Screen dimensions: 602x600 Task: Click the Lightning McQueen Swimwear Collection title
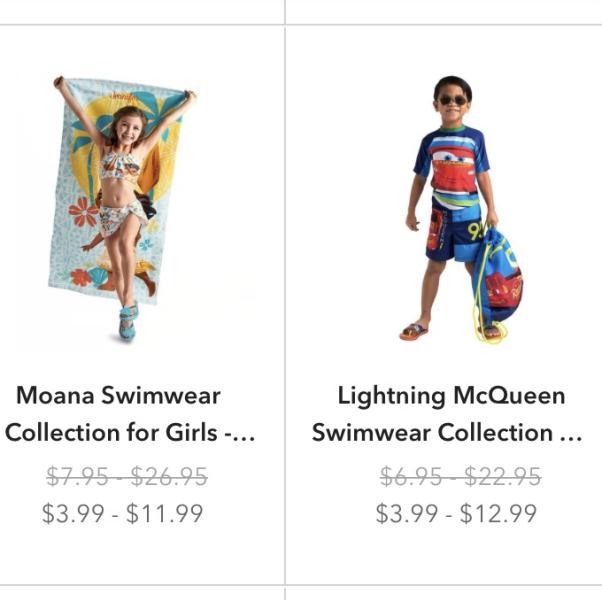(447, 414)
